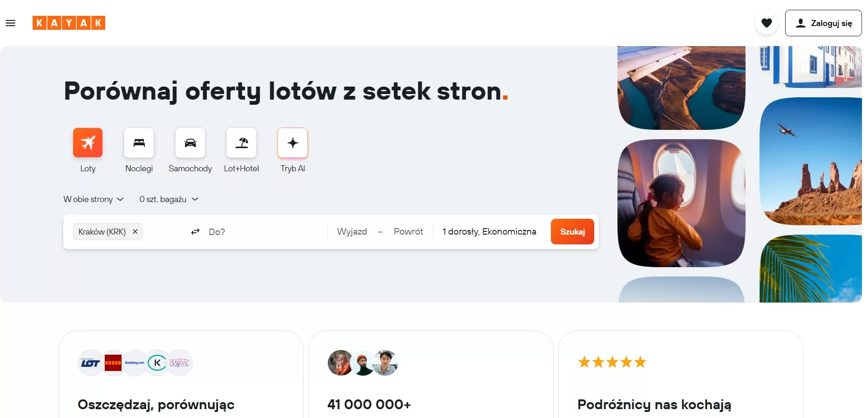Screen dimensions: 868x418
Task: Open the Wyjazd departure date field
Action: tap(352, 231)
